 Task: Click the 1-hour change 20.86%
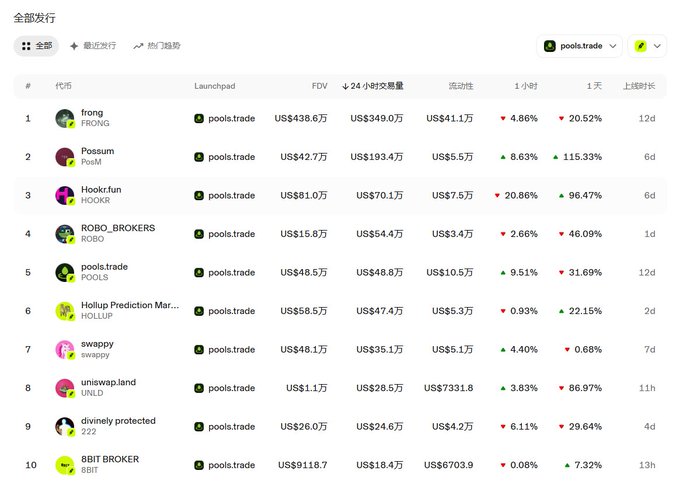[521, 196]
